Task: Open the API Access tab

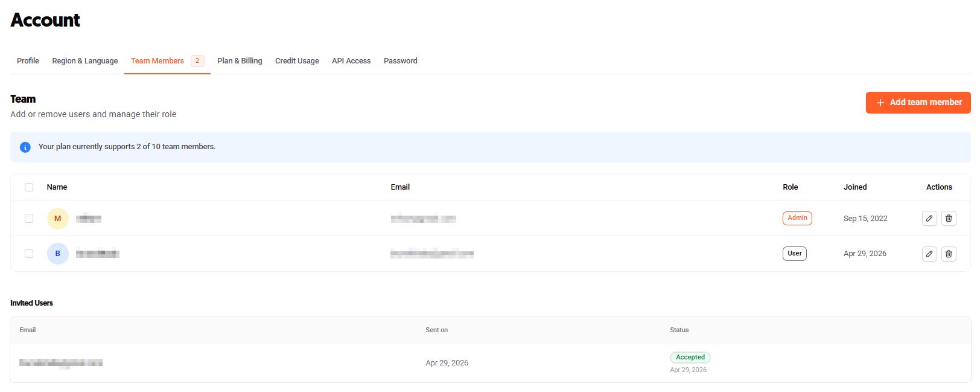Action: 351,61
